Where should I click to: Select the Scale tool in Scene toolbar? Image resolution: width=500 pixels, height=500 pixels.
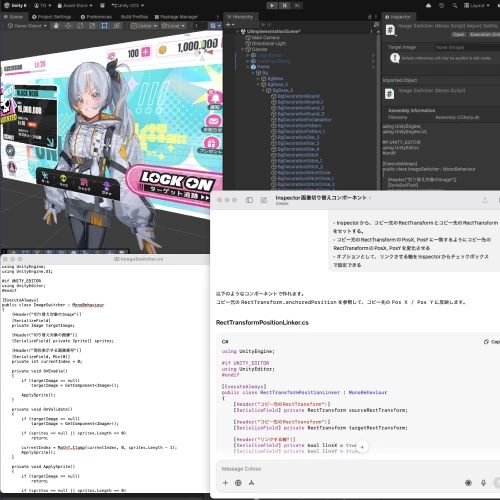92,26
